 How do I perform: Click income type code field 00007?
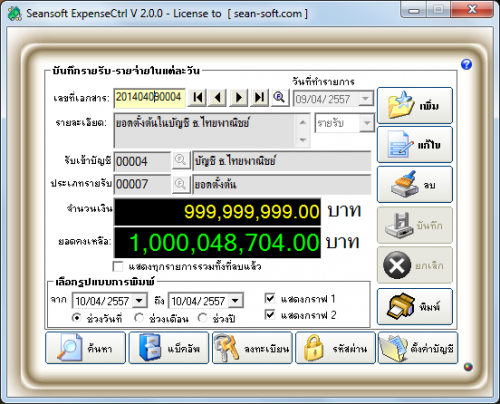(x=142, y=184)
